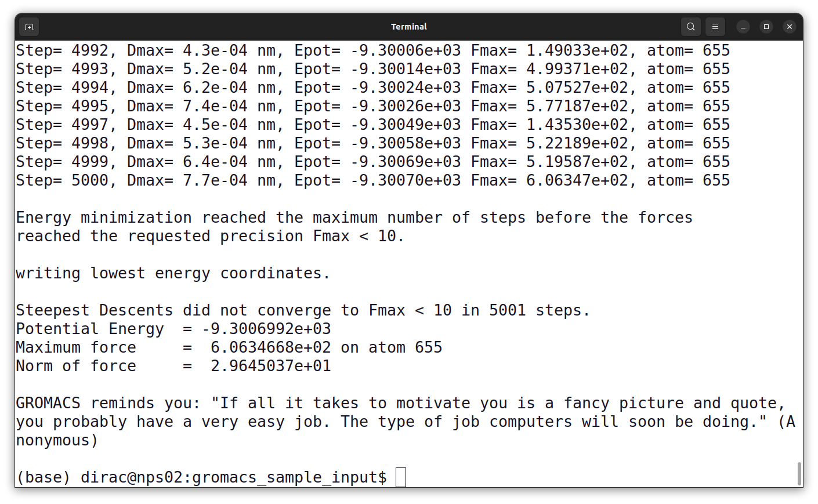
Task: Click the Potential Energy value
Action: pos(266,329)
